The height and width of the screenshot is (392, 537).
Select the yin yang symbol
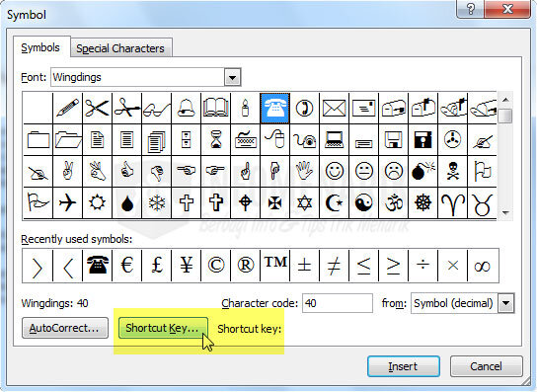[363, 202]
